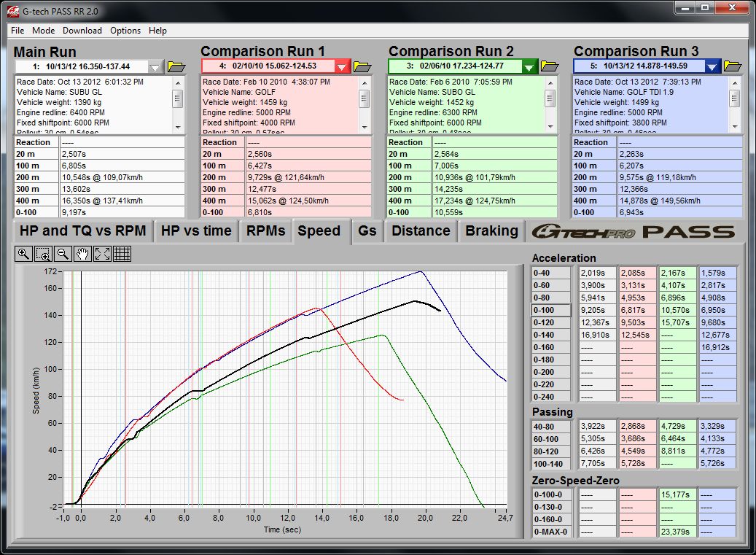Select the Speed tab
This screenshot has height=555, width=756.
[319, 231]
